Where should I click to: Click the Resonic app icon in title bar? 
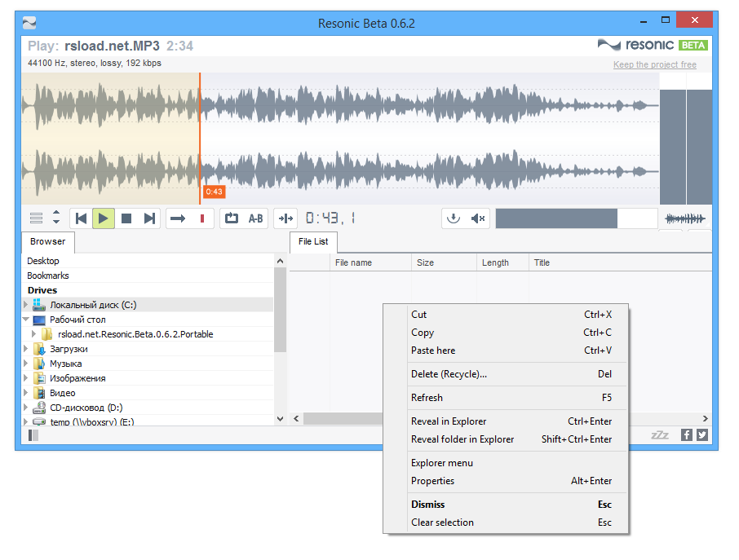tap(29, 23)
